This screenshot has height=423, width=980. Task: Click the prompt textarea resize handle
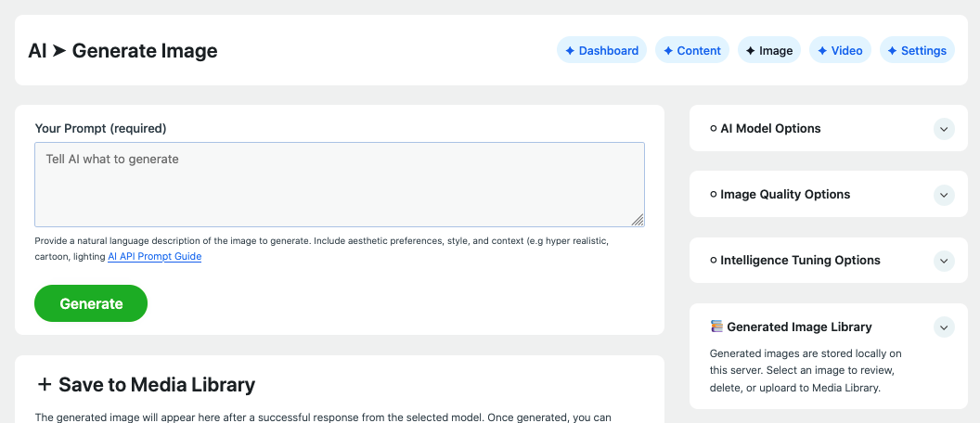point(638,220)
